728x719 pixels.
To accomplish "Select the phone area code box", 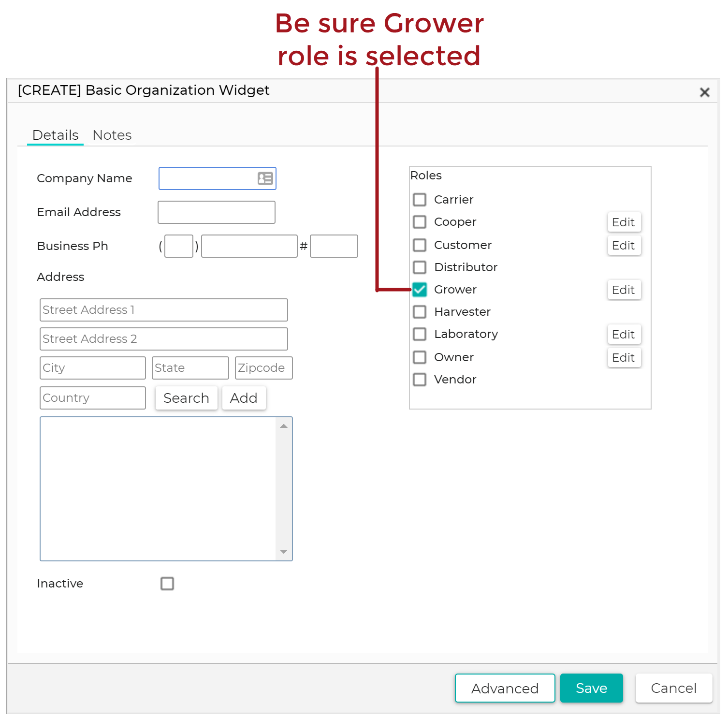I will pyautogui.click(x=179, y=246).
